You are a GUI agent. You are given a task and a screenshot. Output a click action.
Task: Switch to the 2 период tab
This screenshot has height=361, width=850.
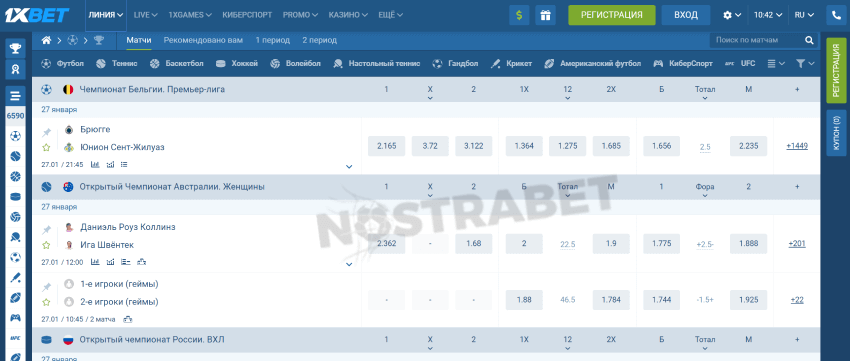point(319,40)
